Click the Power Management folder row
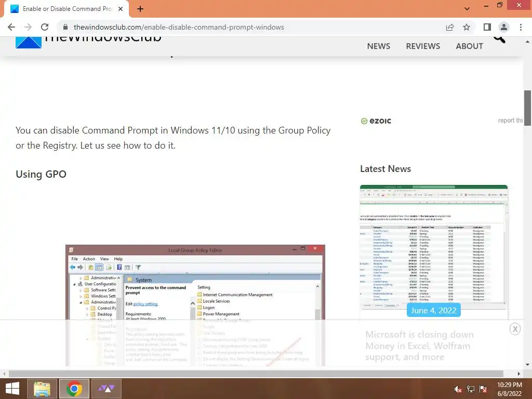Image resolution: width=532 pixels, height=399 pixels. (x=218, y=314)
